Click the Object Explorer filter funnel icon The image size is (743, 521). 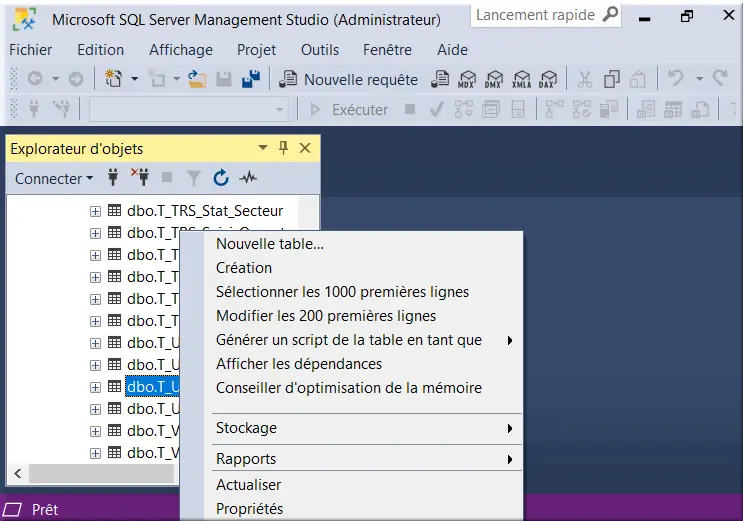point(193,178)
